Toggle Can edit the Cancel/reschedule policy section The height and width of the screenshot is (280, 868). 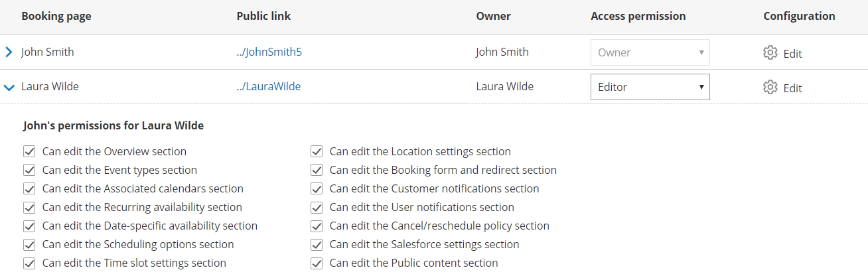coord(317,226)
